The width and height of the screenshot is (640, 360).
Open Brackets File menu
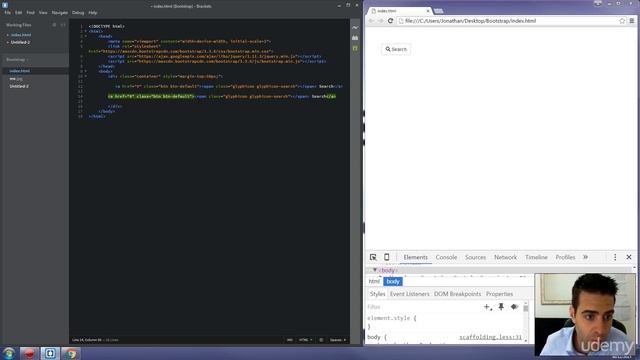[8, 13]
